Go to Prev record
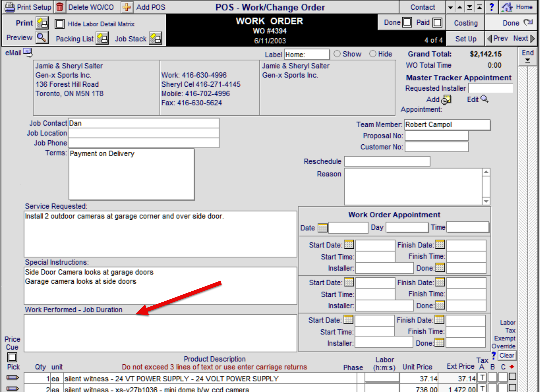 tap(497, 38)
